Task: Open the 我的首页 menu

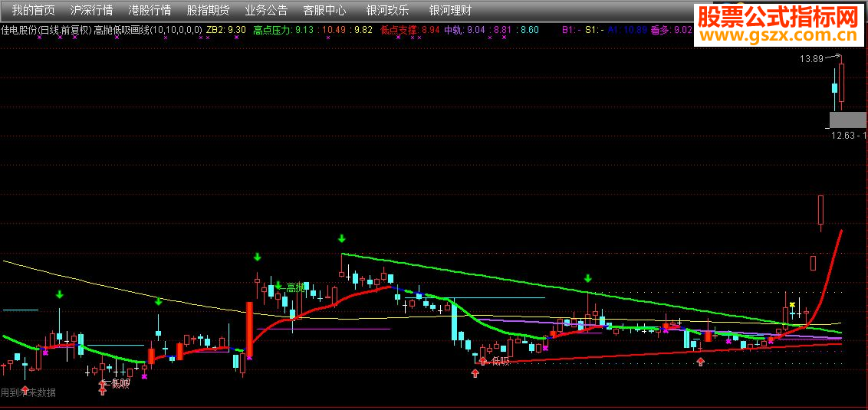Action: click(x=34, y=10)
